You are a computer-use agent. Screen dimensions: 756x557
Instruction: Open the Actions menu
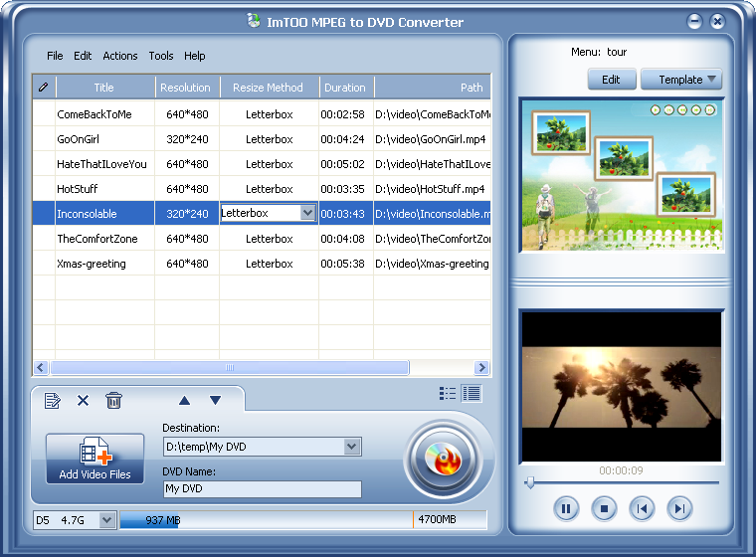[120, 56]
